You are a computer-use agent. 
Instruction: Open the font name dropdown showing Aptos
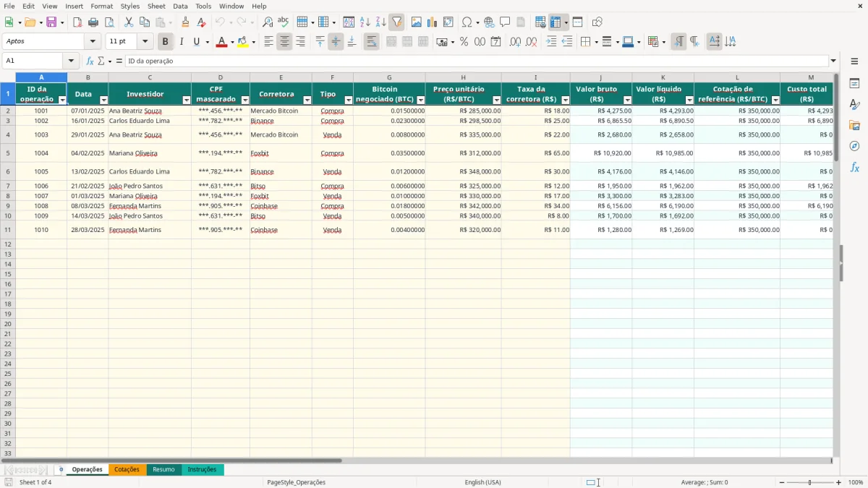point(93,42)
